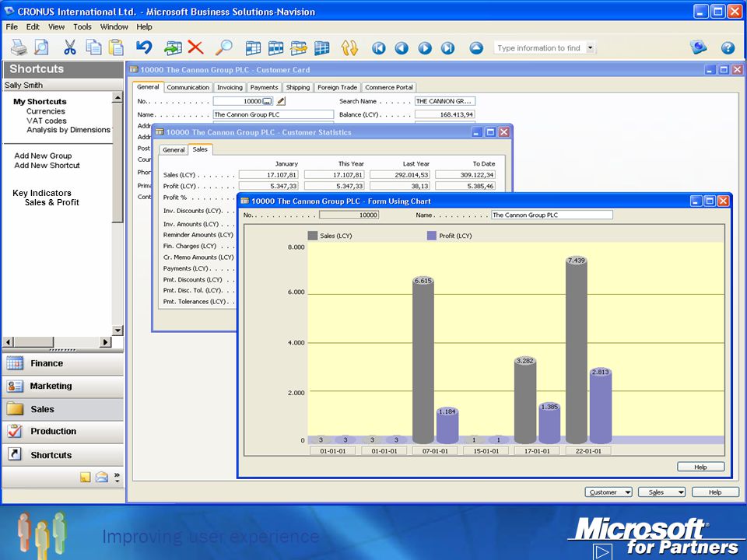Expand navigation pane chevron options
The height and width of the screenshot is (560, 747).
pos(117,477)
